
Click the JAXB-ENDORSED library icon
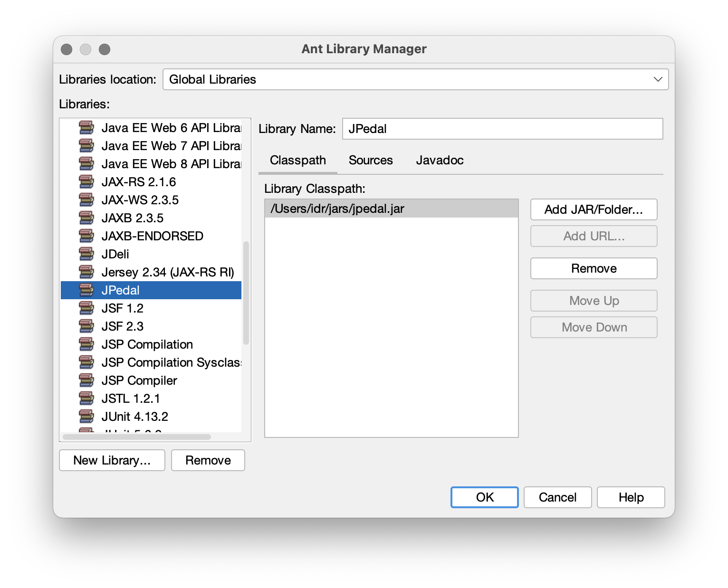tap(86, 236)
